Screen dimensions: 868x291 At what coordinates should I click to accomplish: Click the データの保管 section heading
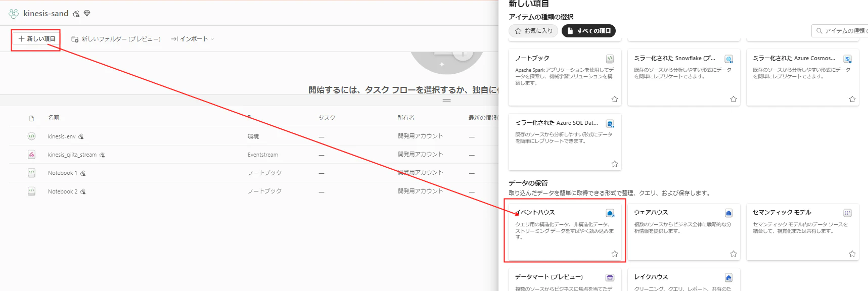[528, 183]
